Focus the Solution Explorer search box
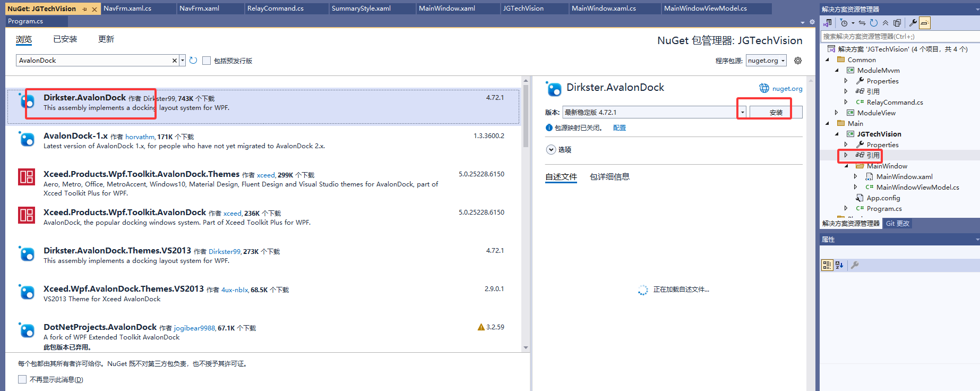Viewport: 980px width, 391px height. tap(900, 36)
